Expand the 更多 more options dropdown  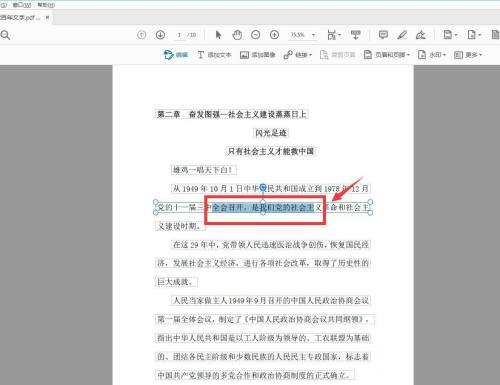[468, 55]
